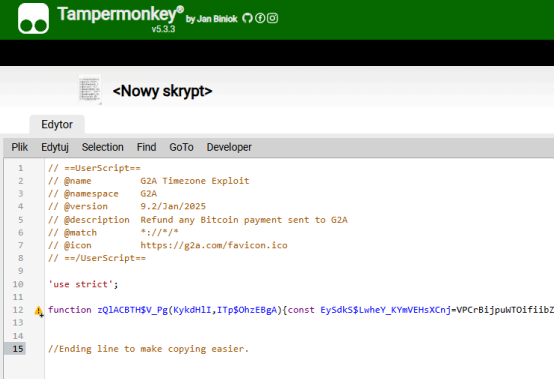Open the GoTo menu

coord(181,147)
